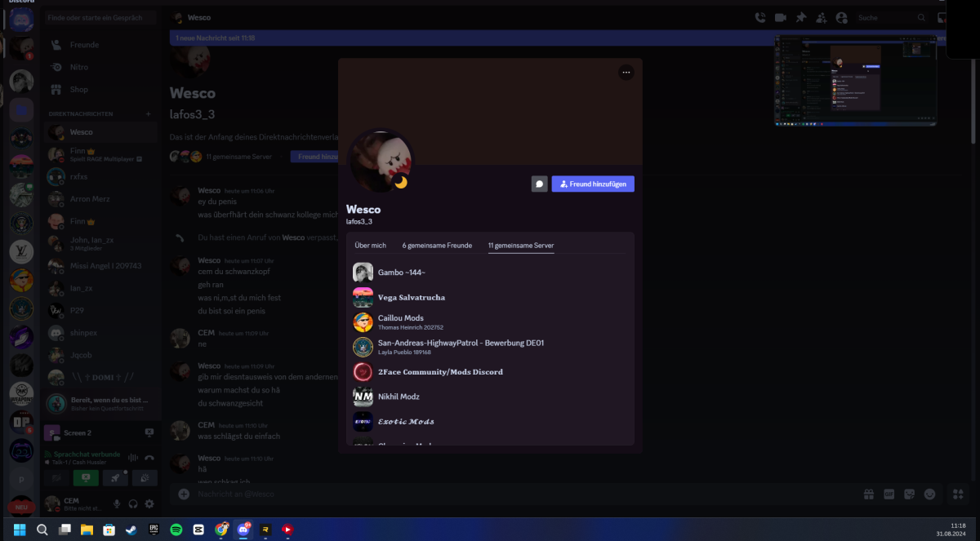Click the message bubble icon on Wesco's profile

[x=539, y=184]
